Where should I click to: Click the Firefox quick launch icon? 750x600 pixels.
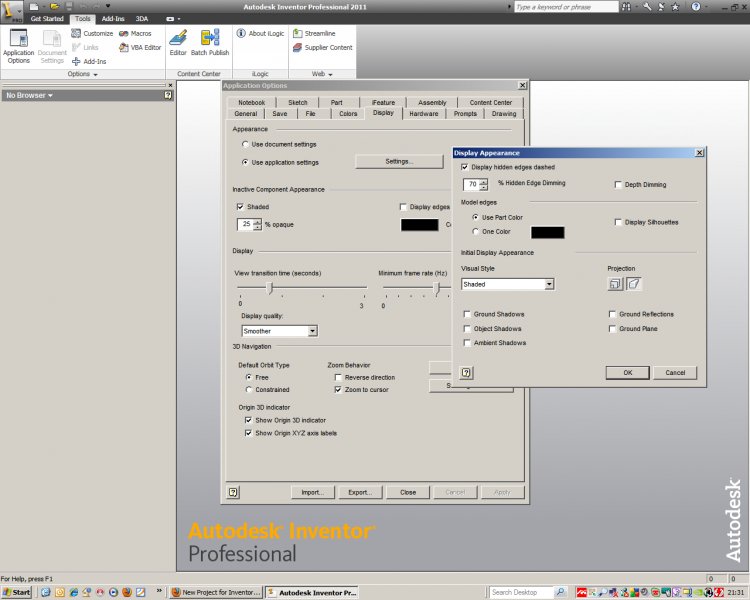tap(126, 592)
